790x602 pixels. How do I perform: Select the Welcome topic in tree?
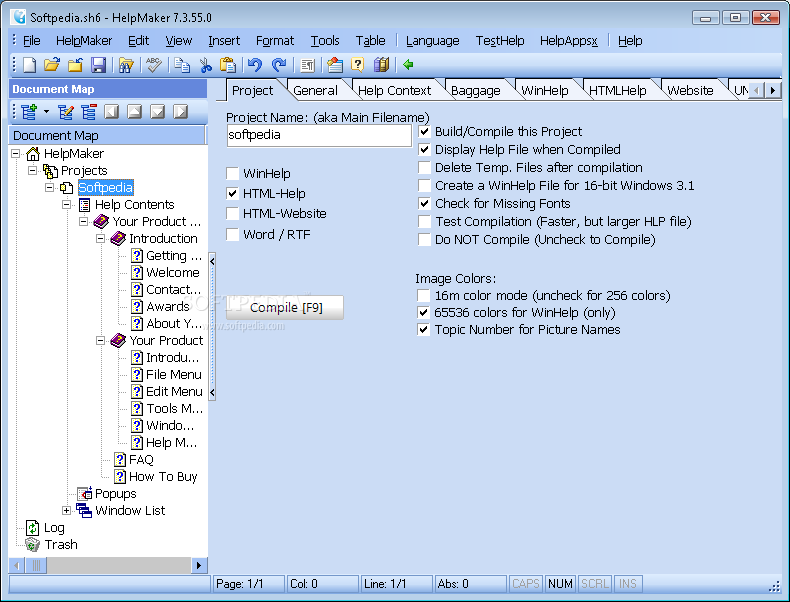pos(172,273)
